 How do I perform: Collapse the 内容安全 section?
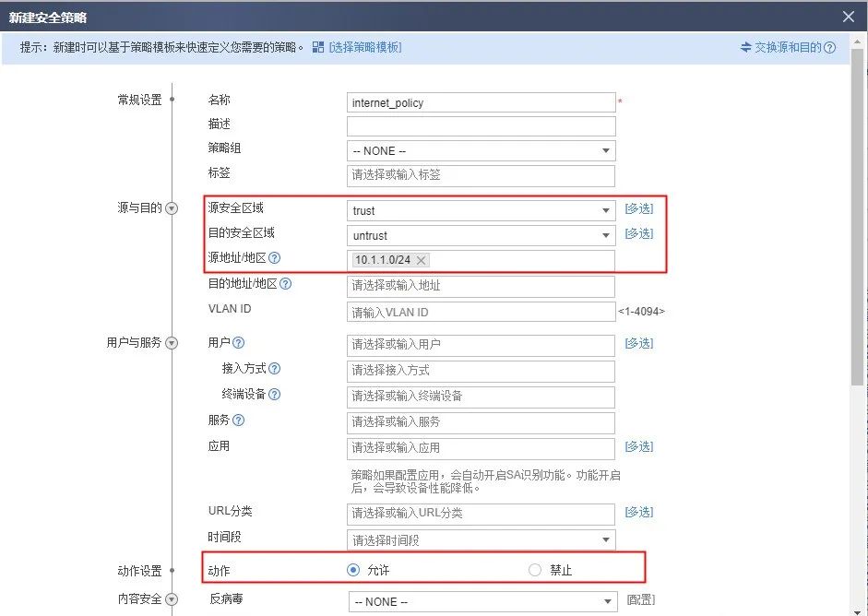click(172, 599)
